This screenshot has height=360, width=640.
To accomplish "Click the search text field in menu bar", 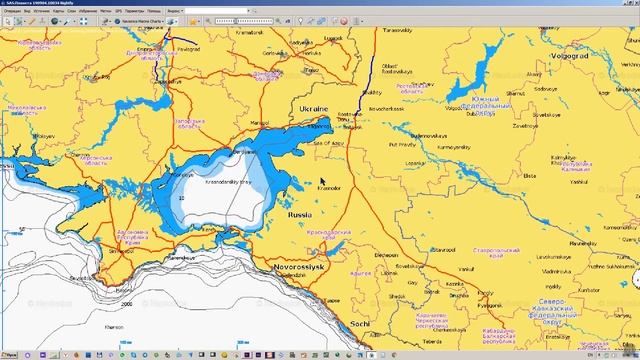I will point(216,11).
